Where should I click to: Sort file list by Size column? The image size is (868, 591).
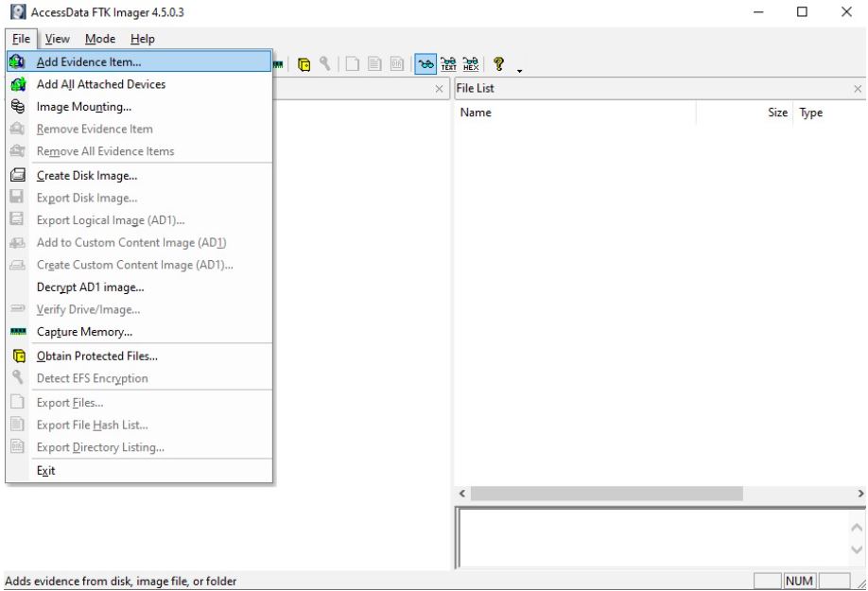coord(744,113)
